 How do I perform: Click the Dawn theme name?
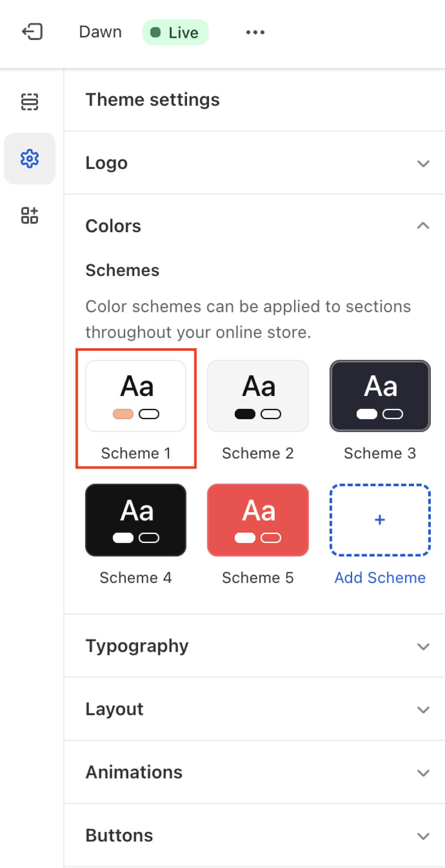(x=100, y=32)
